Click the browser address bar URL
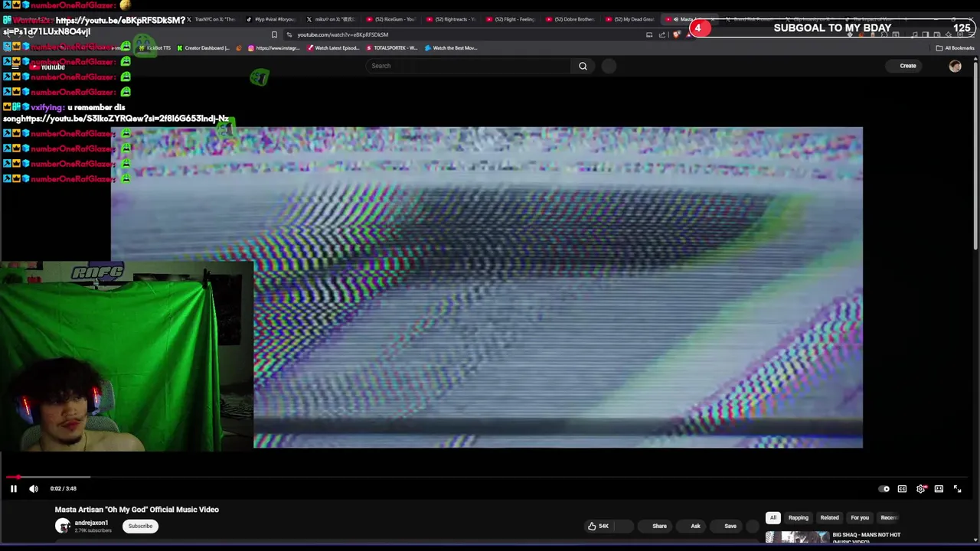980x551 pixels. coord(342,34)
